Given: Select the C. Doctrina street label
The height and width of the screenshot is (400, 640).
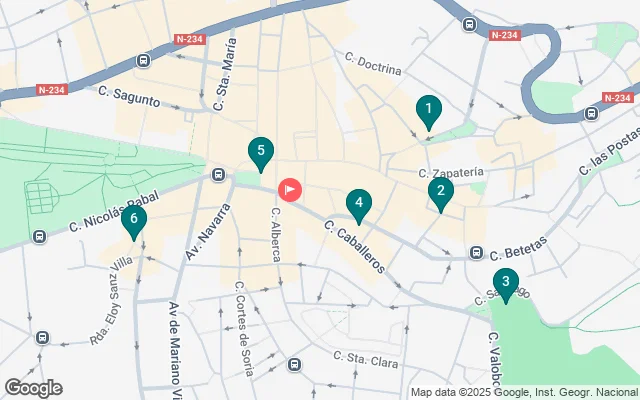Looking at the screenshot, I should (x=373, y=64).
